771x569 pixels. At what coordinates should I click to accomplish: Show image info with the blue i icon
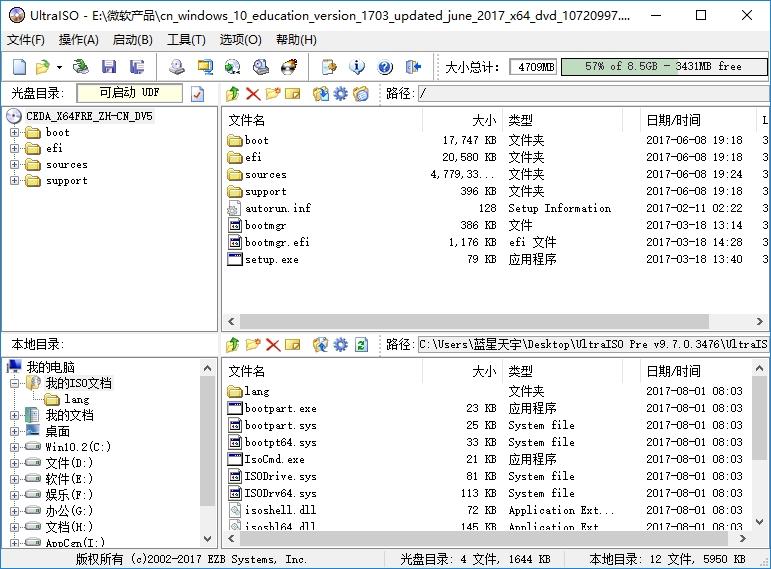[x=357, y=66]
